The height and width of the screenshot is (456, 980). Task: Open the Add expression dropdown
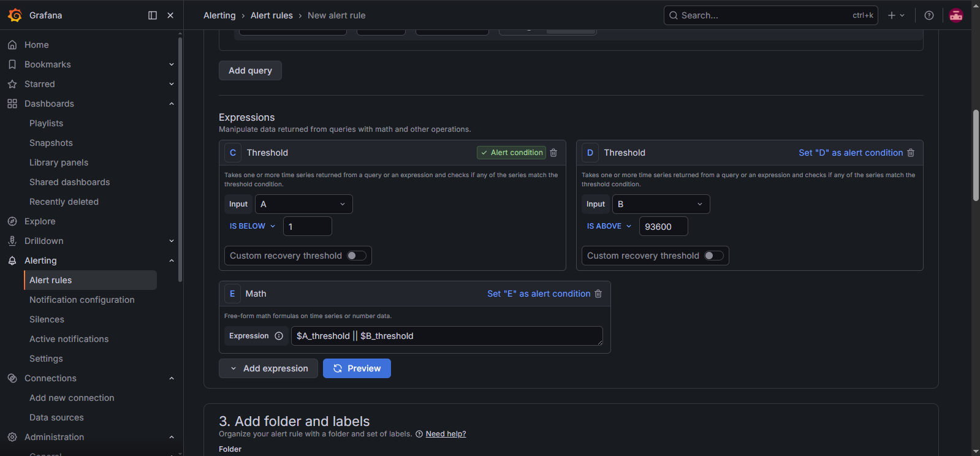click(x=268, y=368)
